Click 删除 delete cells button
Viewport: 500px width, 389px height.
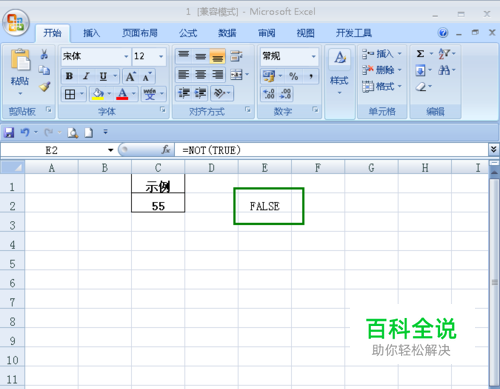click(382, 70)
